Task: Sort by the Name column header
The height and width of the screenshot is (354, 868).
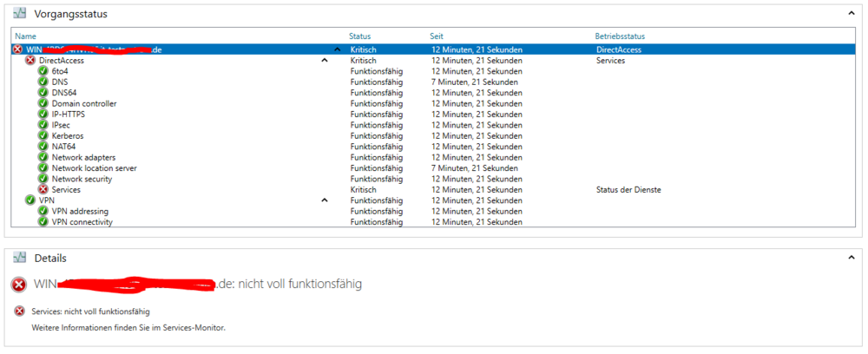Action: click(x=26, y=36)
